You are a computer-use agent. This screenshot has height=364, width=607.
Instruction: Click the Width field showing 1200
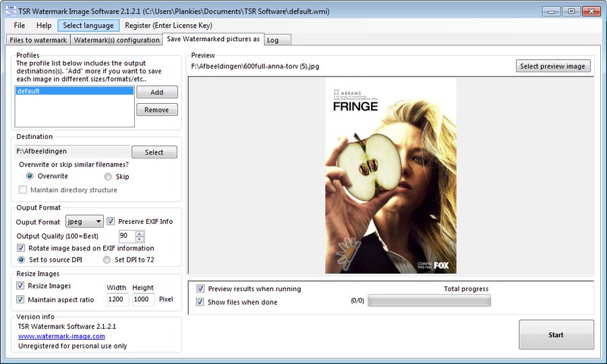[x=117, y=299]
